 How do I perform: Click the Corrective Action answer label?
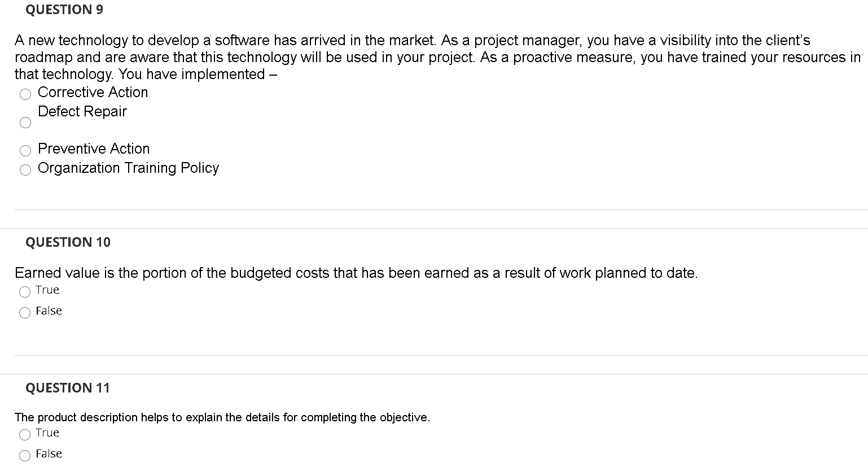click(x=93, y=92)
